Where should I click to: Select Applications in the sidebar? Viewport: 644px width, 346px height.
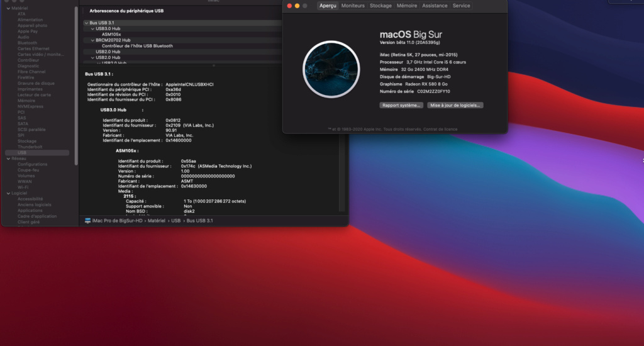point(30,210)
